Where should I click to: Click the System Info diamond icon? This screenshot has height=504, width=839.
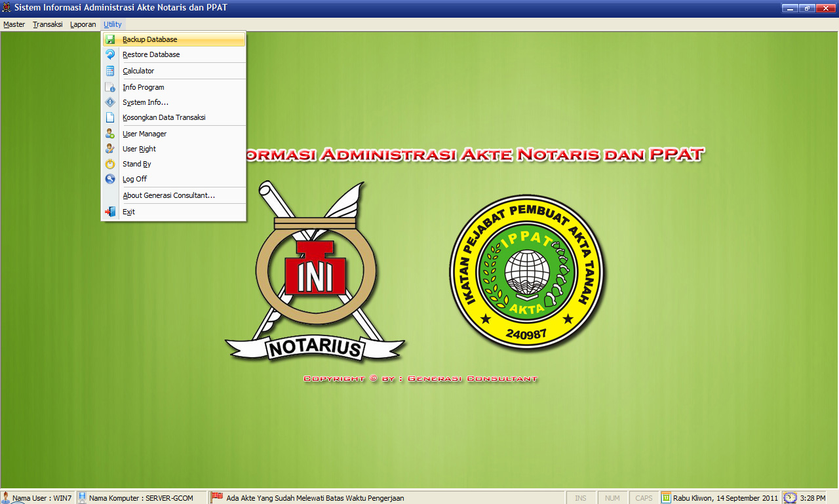[x=110, y=102]
